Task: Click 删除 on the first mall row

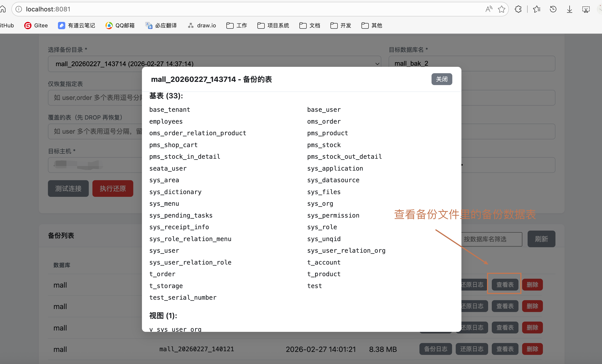Action: point(532,284)
